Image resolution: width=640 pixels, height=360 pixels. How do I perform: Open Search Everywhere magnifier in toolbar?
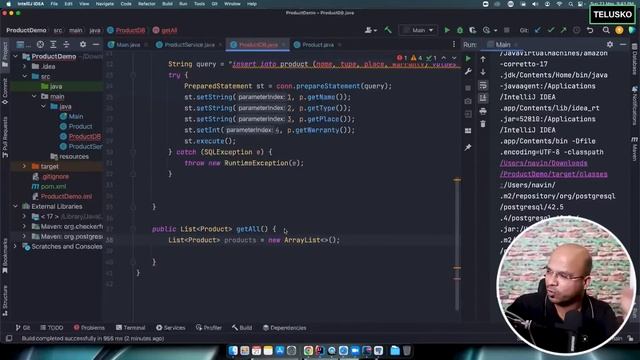coord(606,30)
